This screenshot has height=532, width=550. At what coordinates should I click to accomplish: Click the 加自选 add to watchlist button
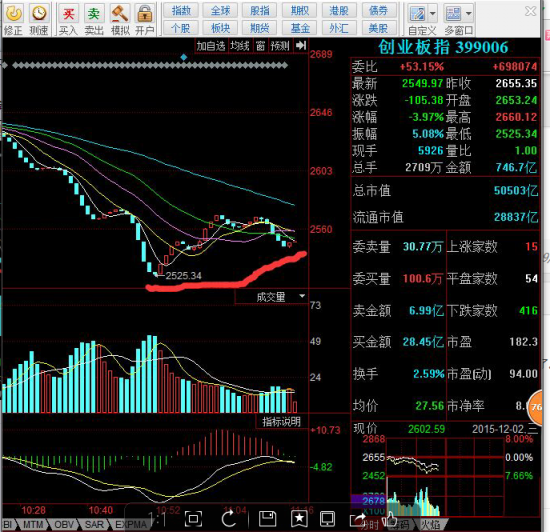coord(210,46)
